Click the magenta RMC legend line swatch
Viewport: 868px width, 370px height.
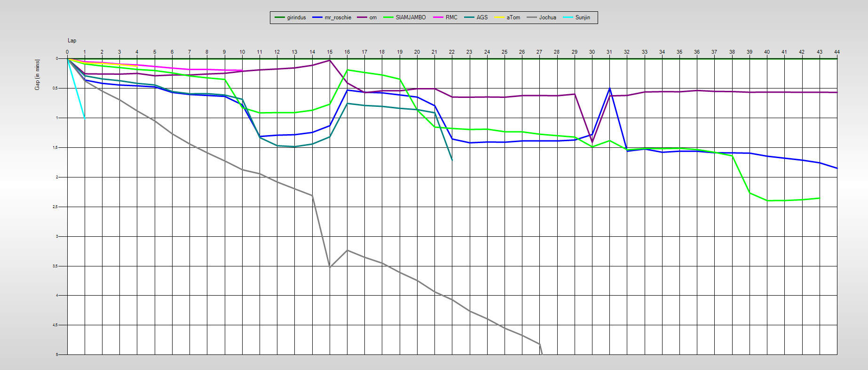[438, 17]
